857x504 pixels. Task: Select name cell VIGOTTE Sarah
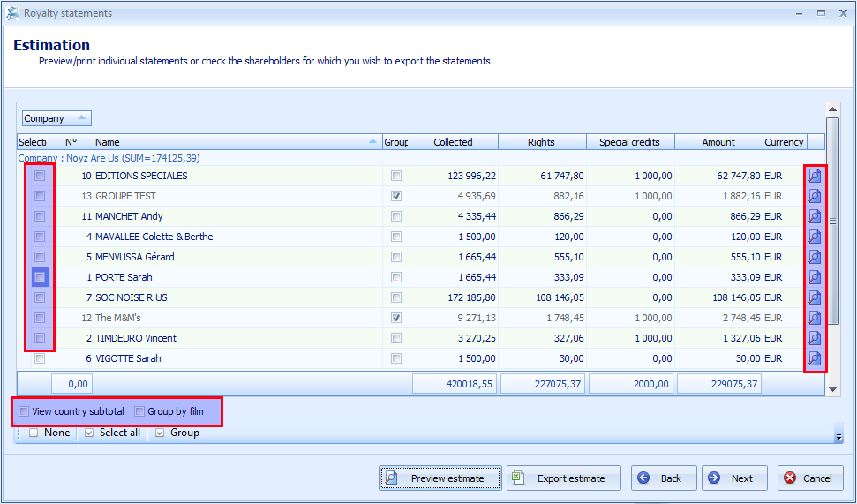237,358
